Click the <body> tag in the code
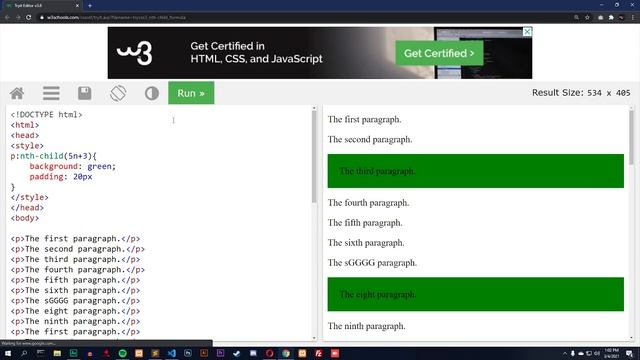Viewport: 640px width, 360px height. (25, 218)
